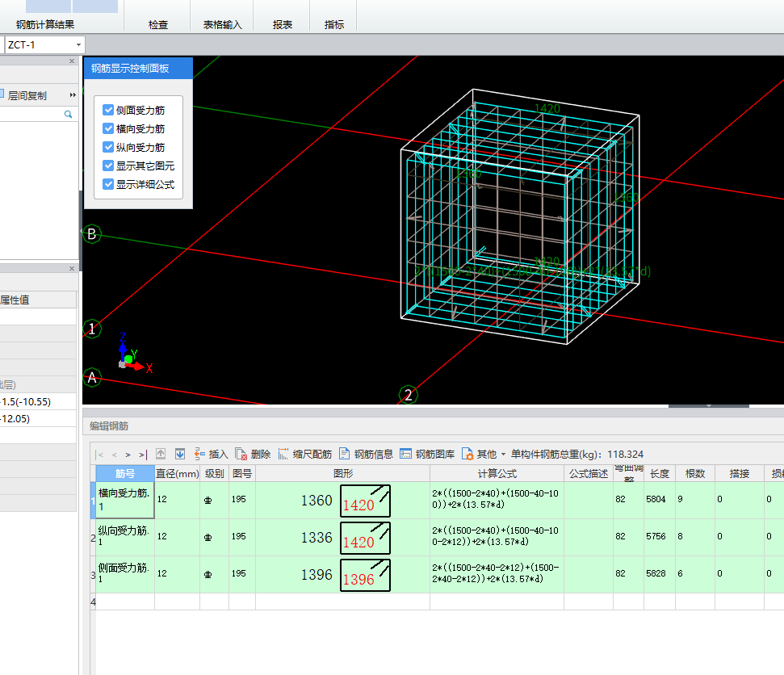This screenshot has width=784, height=675.
Task: Select row 侧面受力筋.1 name cell
Action: point(125,574)
